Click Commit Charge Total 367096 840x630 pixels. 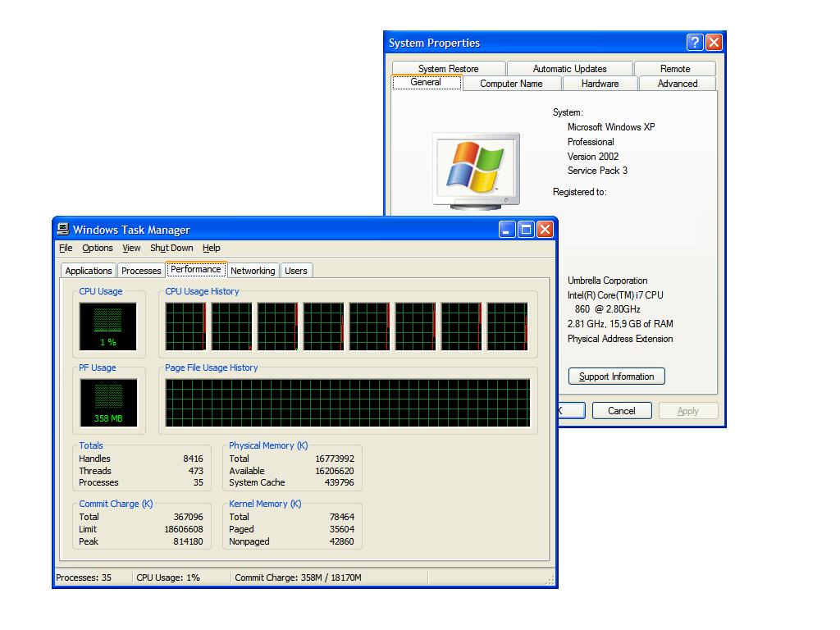tap(188, 517)
